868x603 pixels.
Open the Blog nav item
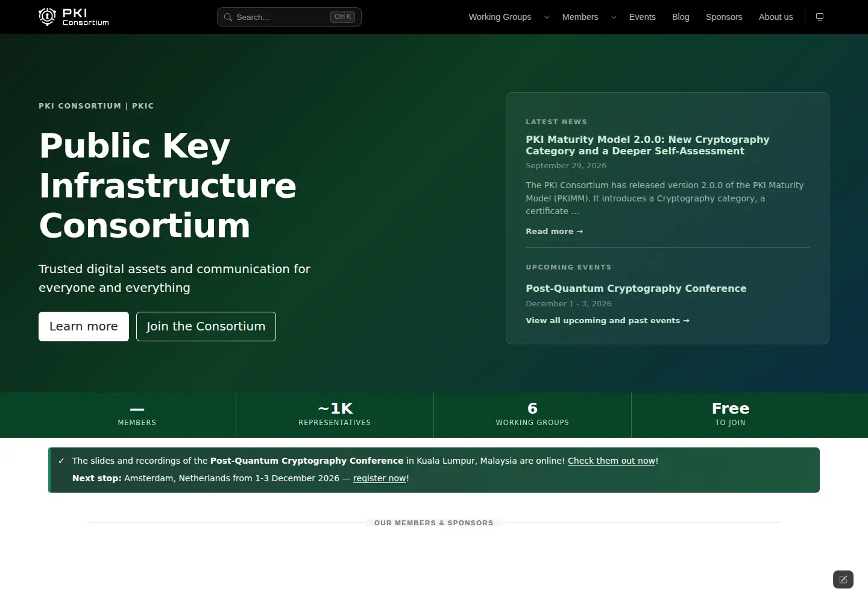pos(681,17)
